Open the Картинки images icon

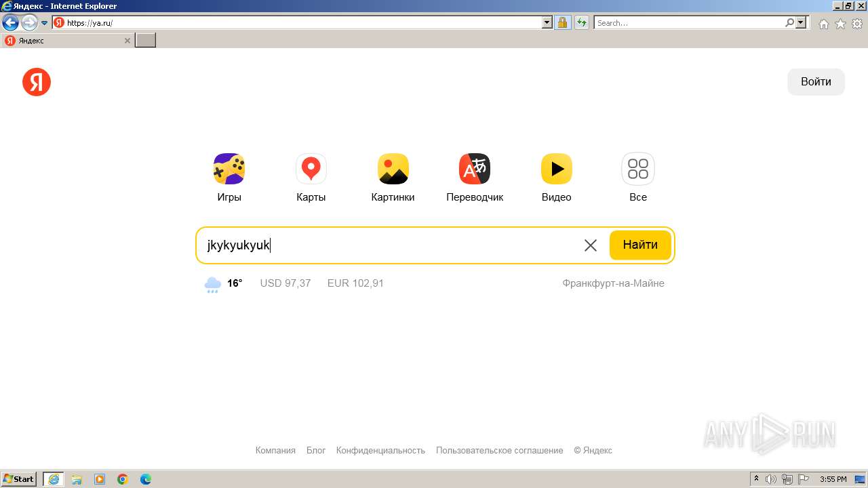coord(393,169)
